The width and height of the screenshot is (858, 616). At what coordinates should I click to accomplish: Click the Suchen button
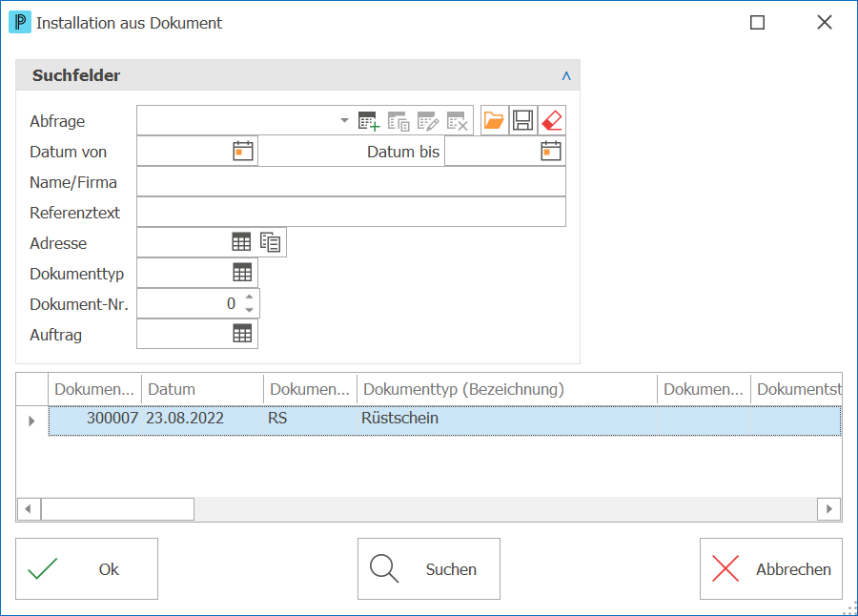[429, 569]
